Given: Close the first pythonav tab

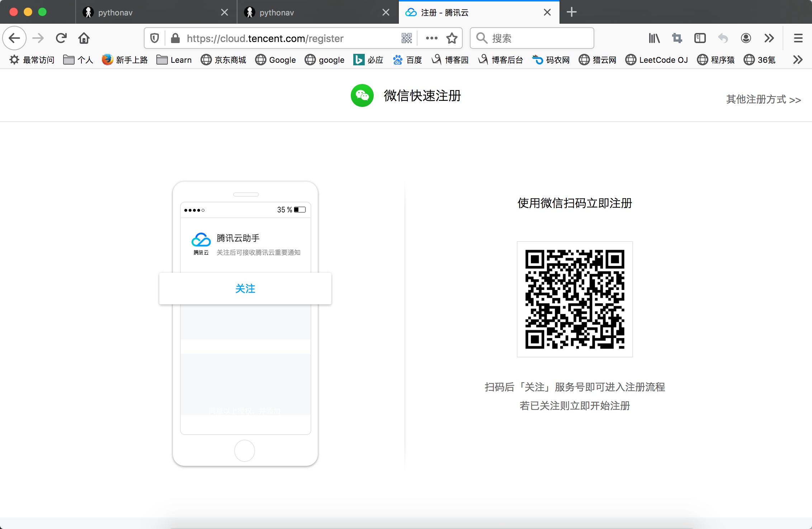Looking at the screenshot, I should pyautogui.click(x=225, y=12).
